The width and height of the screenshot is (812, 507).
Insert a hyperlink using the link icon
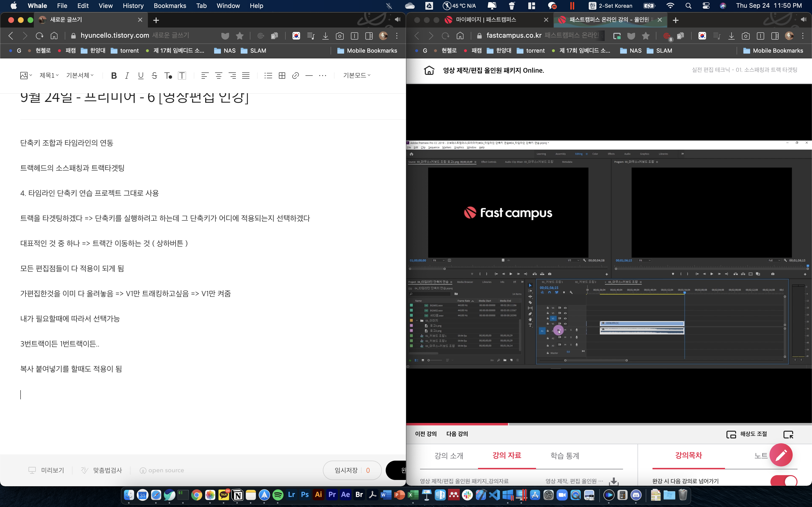[x=295, y=75]
